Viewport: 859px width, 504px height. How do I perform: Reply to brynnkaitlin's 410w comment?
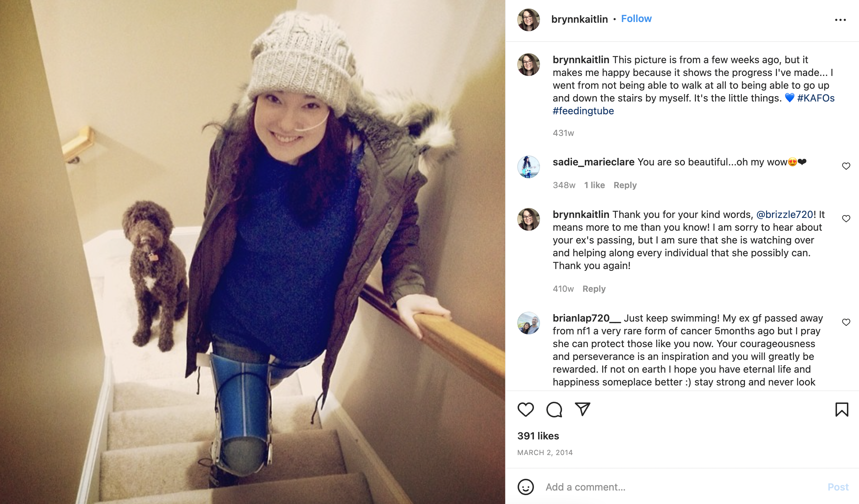tap(594, 289)
